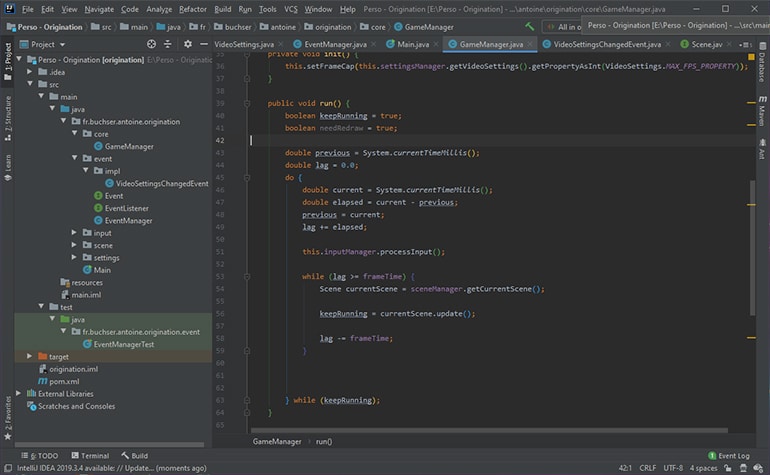Viewport: 770px width, 475px height.
Task: Open Project panel settings gear
Action: 188,44
